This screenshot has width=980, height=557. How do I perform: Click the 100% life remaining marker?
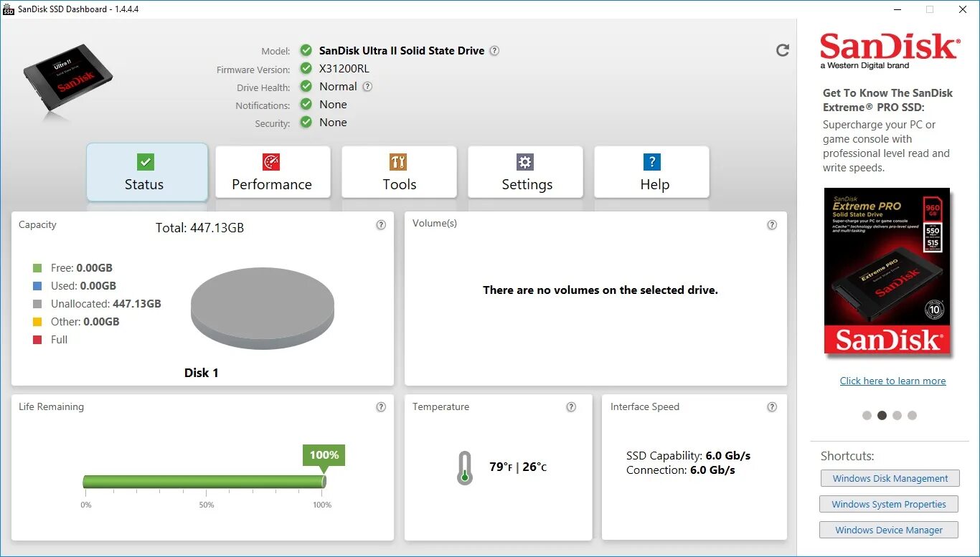tap(324, 457)
